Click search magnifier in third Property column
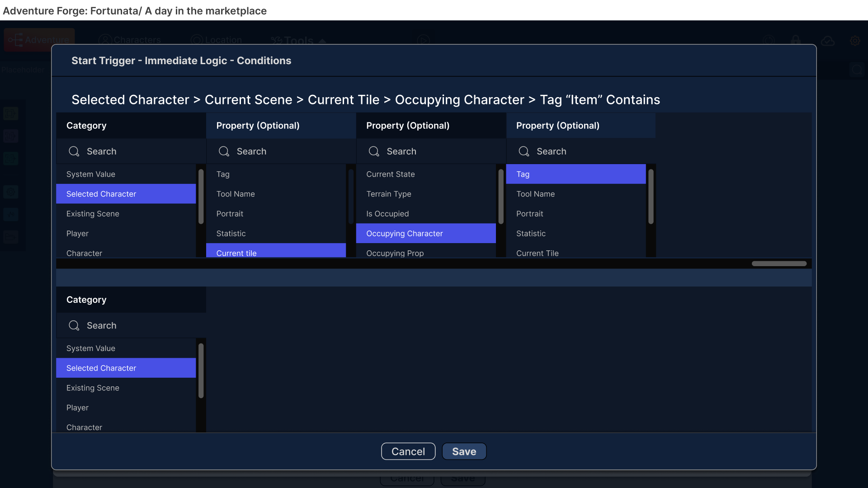The image size is (868, 488). point(374,151)
